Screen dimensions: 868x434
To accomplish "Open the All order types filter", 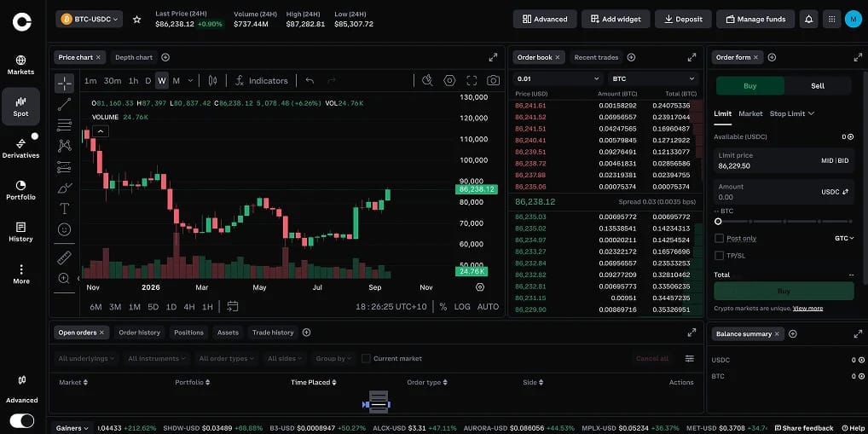I will [x=227, y=359].
